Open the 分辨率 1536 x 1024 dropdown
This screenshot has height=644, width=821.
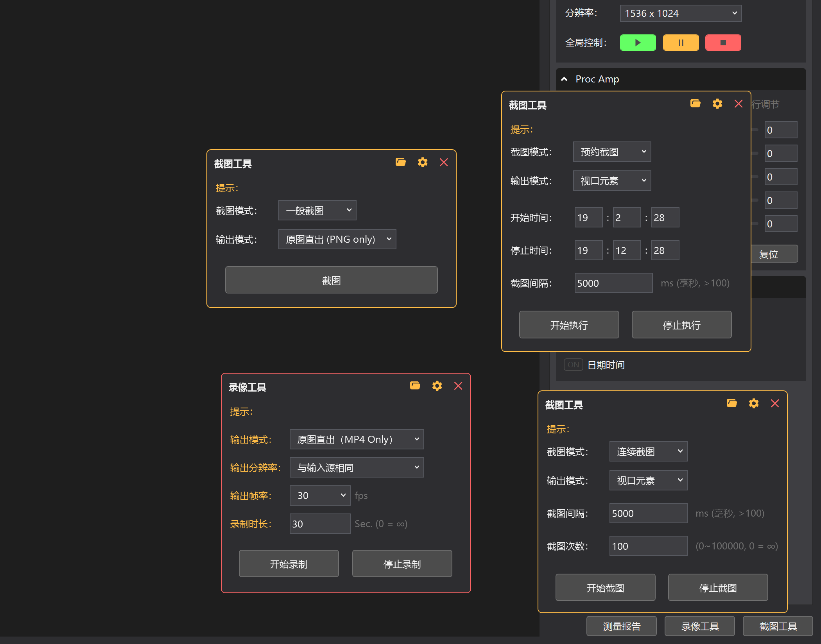point(680,13)
